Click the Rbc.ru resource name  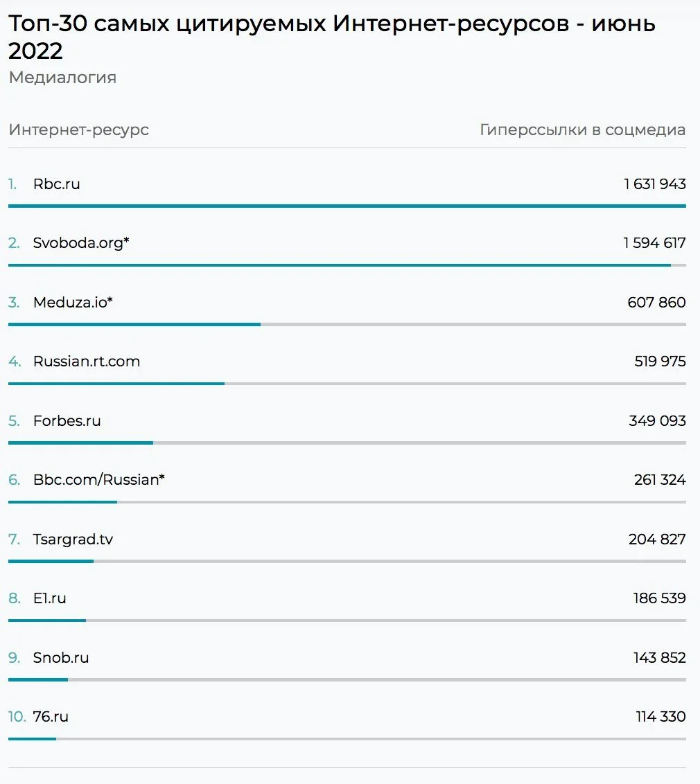pos(57,184)
